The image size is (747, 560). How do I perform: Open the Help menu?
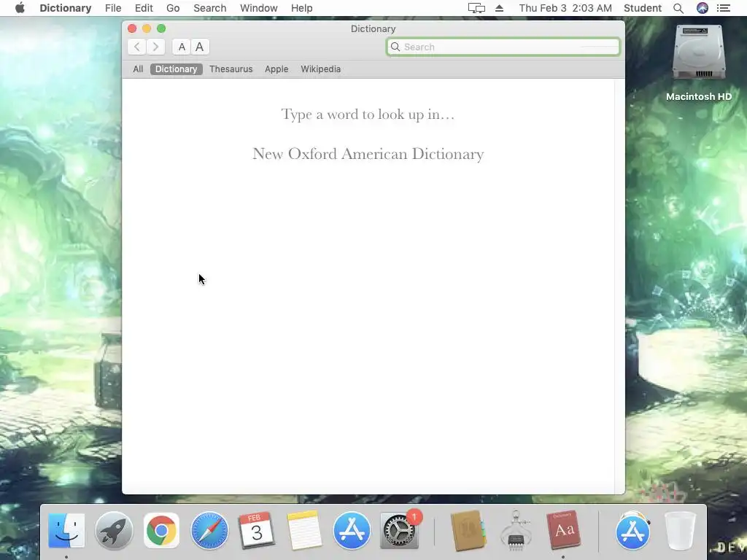(301, 8)
